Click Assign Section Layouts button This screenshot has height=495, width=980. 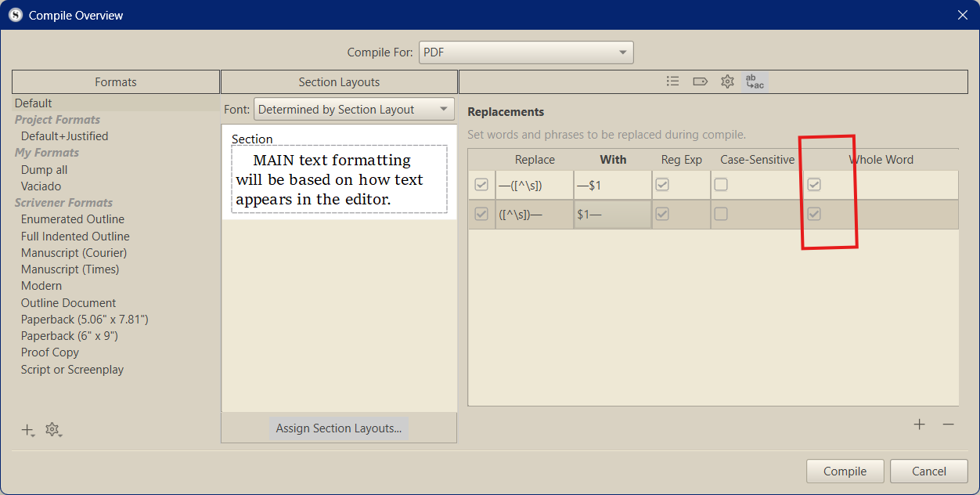[339, 428]
